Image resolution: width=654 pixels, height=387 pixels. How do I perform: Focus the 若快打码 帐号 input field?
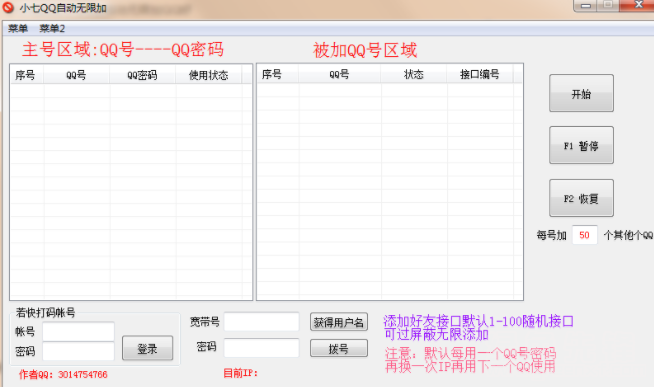point(78,332)
